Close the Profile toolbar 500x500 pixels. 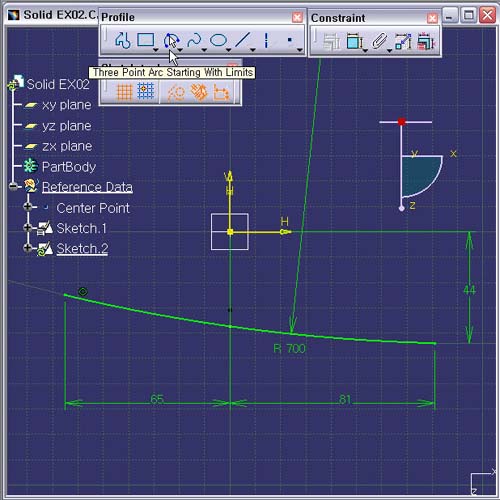coord(297,17)
